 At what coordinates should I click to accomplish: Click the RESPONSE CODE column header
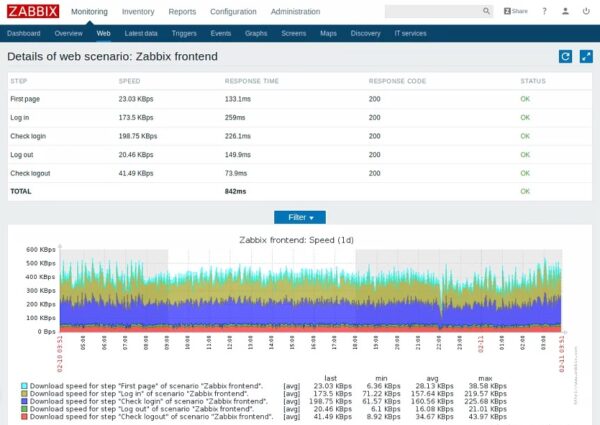pos(397,81)
